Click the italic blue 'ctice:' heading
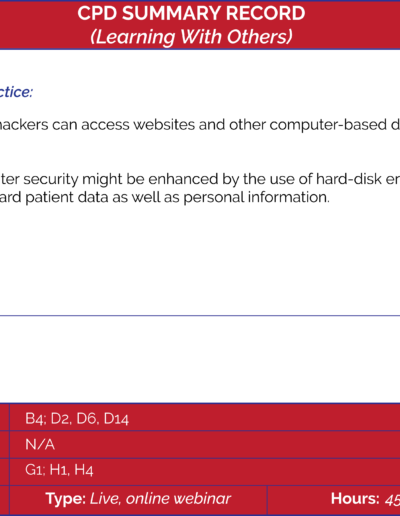Viewport: 400px width, 516px height. 16,92
